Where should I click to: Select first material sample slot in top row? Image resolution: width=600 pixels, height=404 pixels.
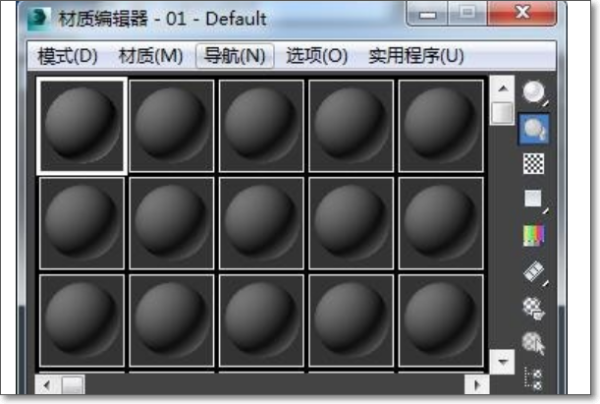(82, 126)
